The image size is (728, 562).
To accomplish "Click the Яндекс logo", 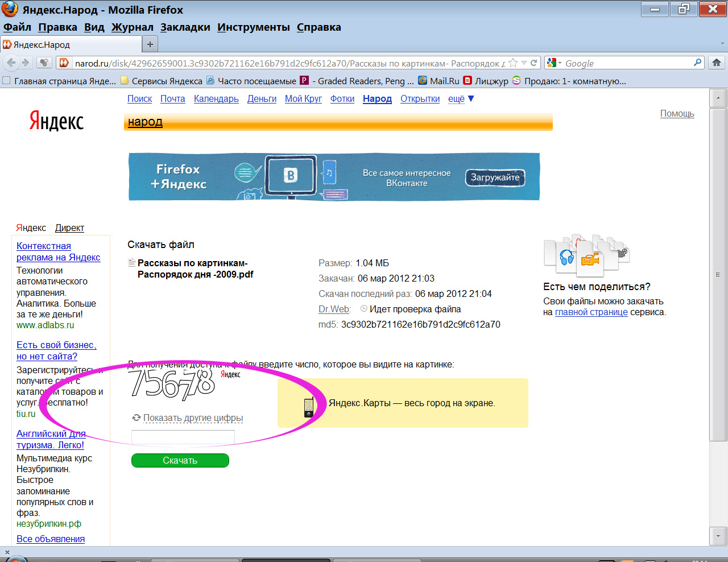I will 56,121.
